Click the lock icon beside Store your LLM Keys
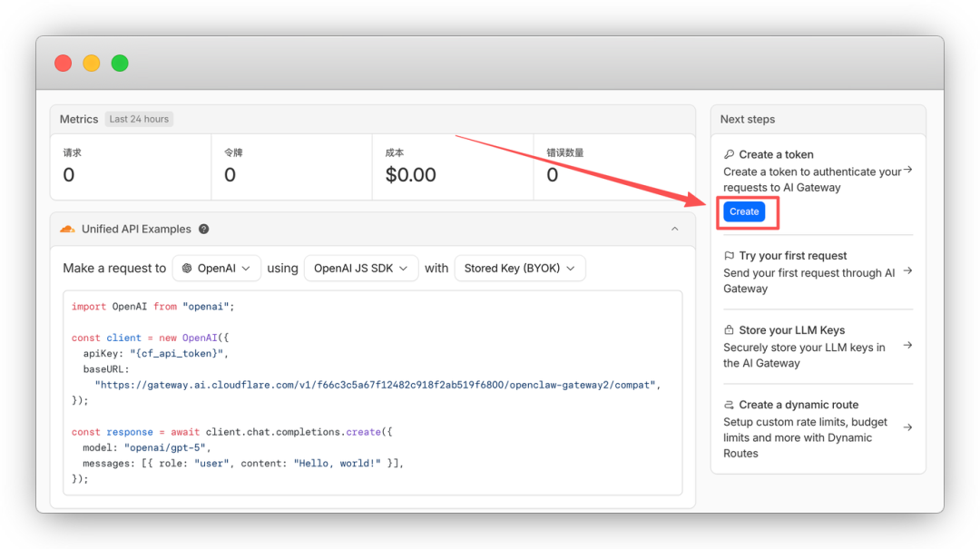The width and height of the screenshot is (980, 549). click(729, 330)
